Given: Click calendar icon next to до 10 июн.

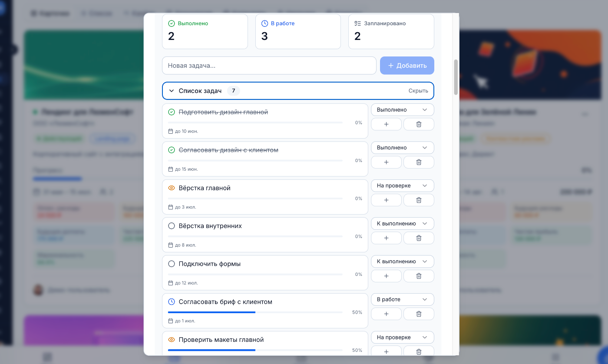Looking at the screenshot, I should point(171,131).
